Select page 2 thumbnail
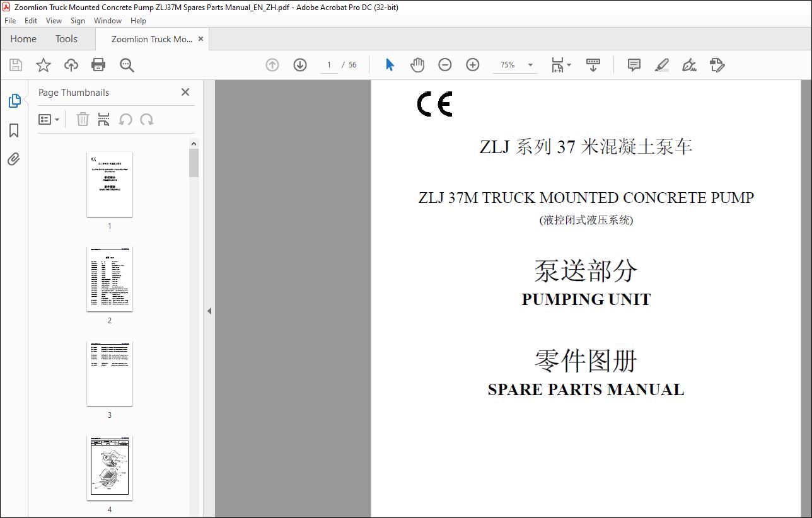This screenshot has width=812, height=518. coord(110,279)
